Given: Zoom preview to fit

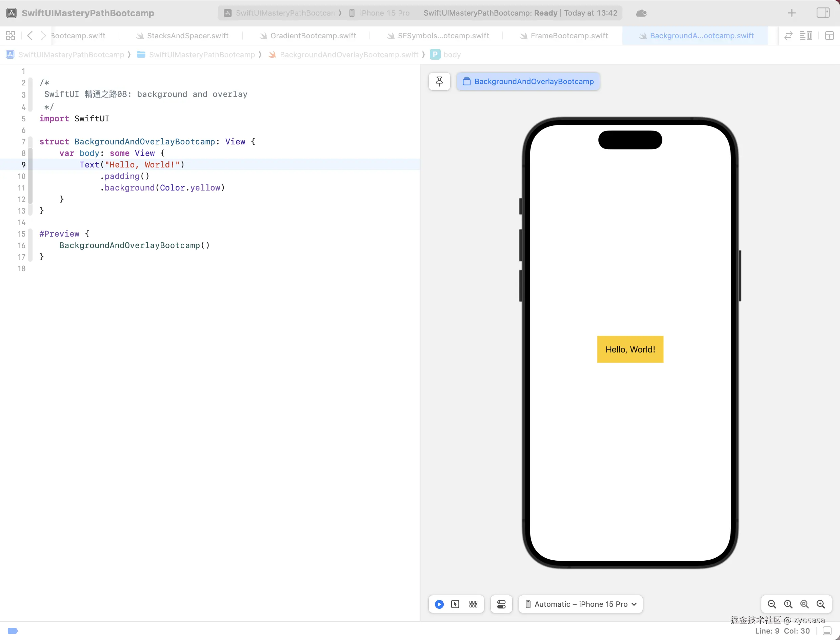Looking at the screenshot, I should point(804,604).
